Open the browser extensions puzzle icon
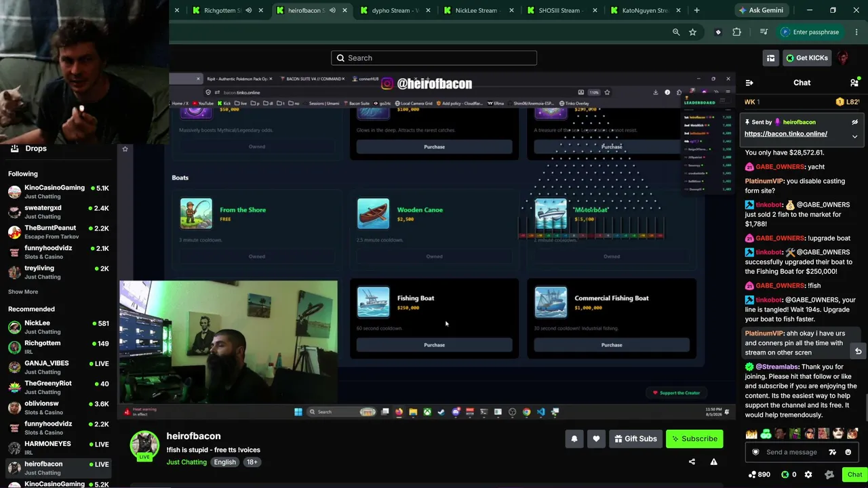This screenshot has height=488, width=868. tap(737, 32)
